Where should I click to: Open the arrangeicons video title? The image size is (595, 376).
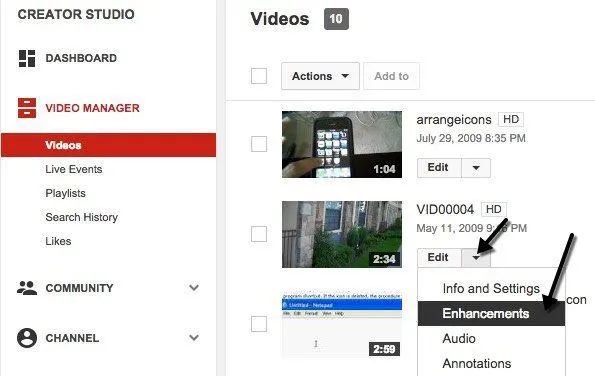tap(454, 120)
